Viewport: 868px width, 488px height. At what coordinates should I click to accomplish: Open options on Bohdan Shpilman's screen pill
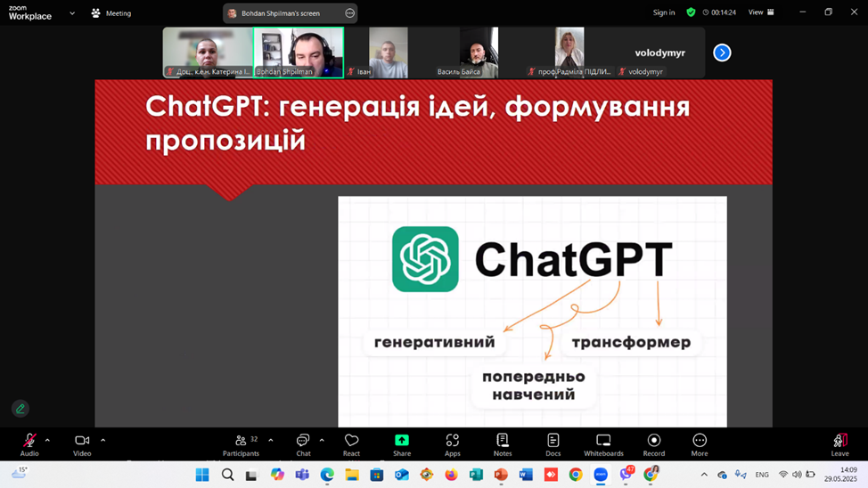pos(349,13)
